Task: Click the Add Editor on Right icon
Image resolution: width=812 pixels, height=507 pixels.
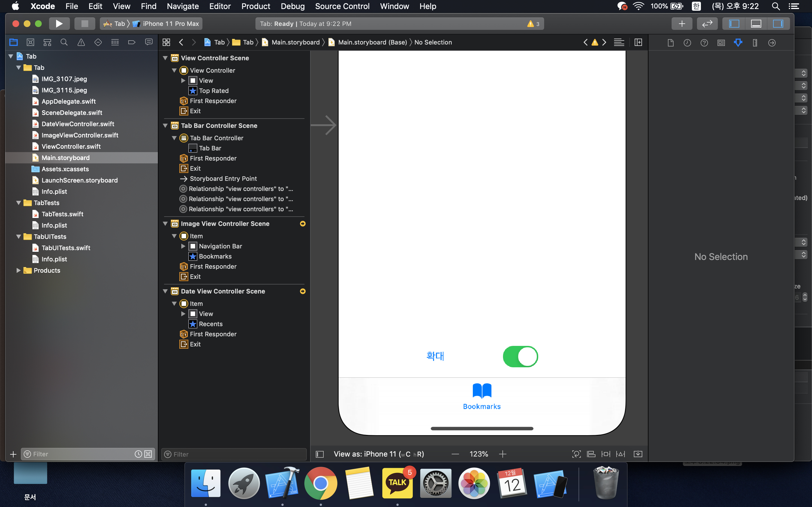Action: (638, 42)
